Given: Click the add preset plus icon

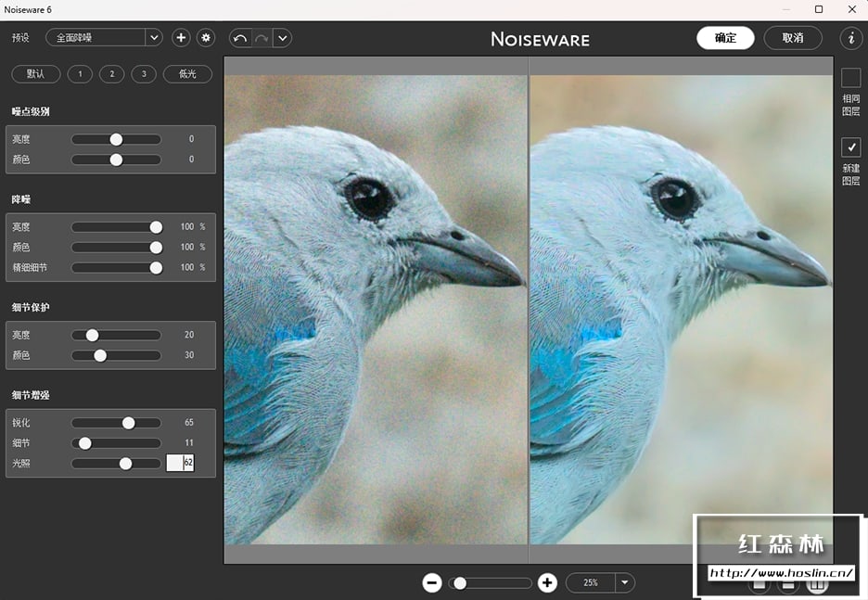Looking at the screenshot, I should point(181,38).
